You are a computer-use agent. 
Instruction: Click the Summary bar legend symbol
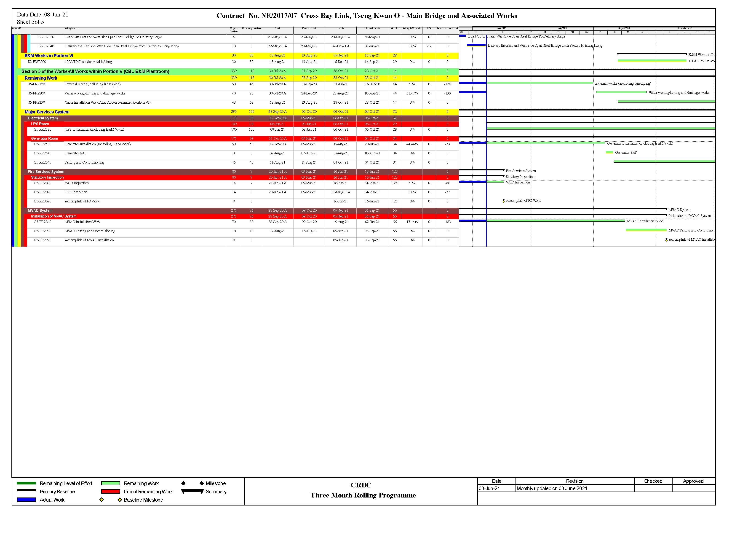tap(193, 491)
